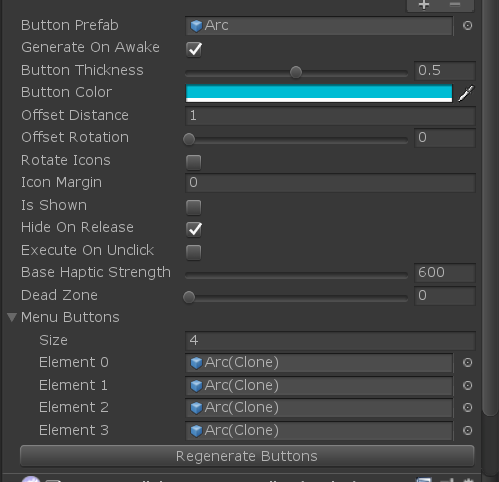Click the Menu Buttons Size field

pos(330,340)
